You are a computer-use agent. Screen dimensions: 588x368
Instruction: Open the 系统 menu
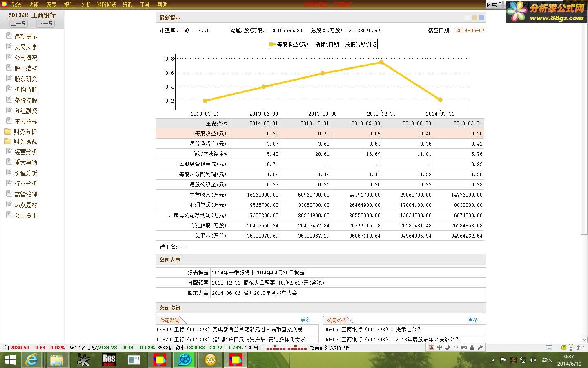pyautogui.click(x=16, y=4)
